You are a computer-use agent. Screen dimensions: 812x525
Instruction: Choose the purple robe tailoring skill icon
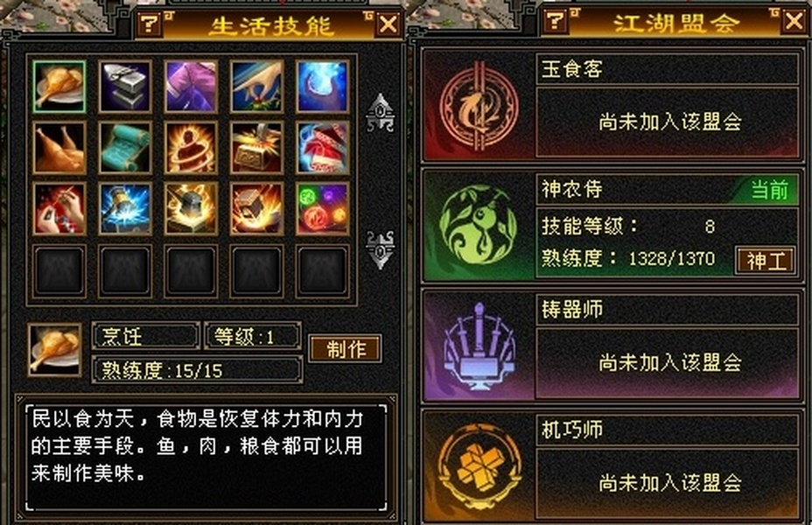point(191,87)
